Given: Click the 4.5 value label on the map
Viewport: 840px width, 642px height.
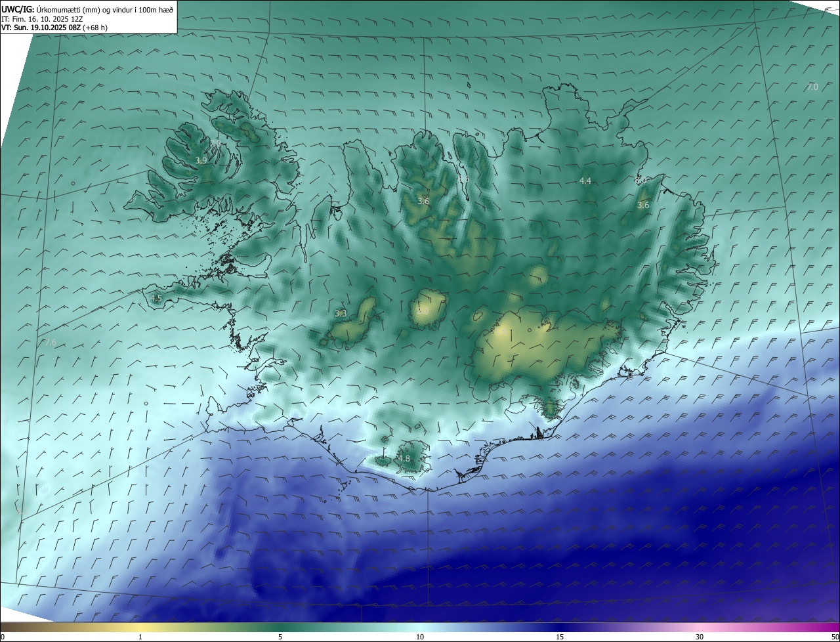Looking at the screenshot, I should coord(156,298).
